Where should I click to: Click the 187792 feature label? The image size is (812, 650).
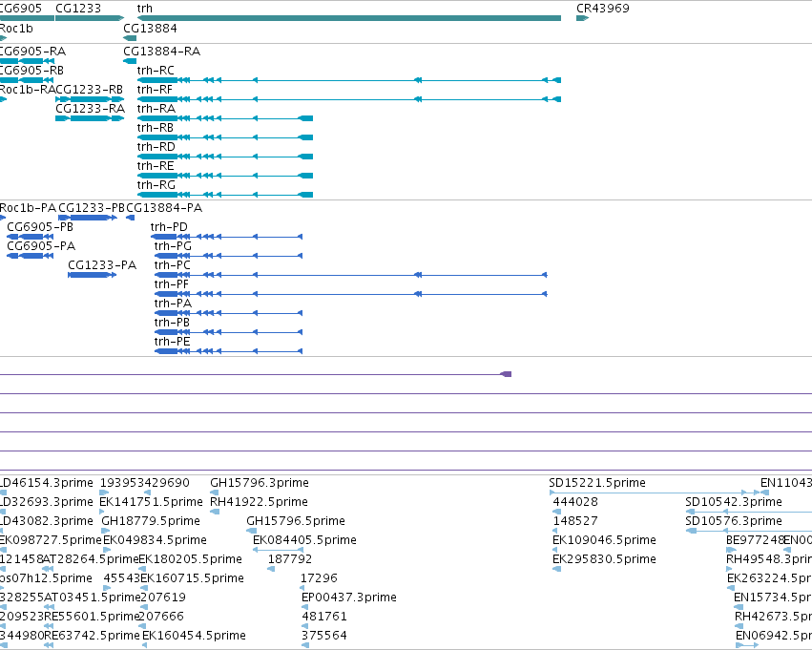click(x=290, y=559)
